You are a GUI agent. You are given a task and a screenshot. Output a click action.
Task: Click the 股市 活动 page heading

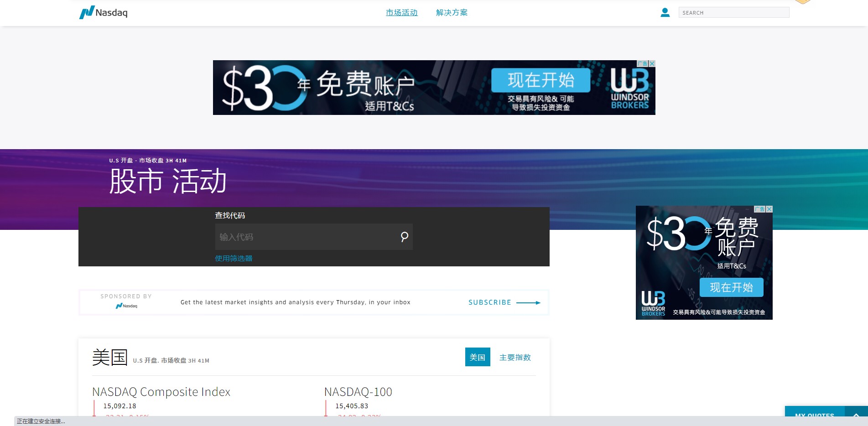pyautogui.click(x=168, y=181)
